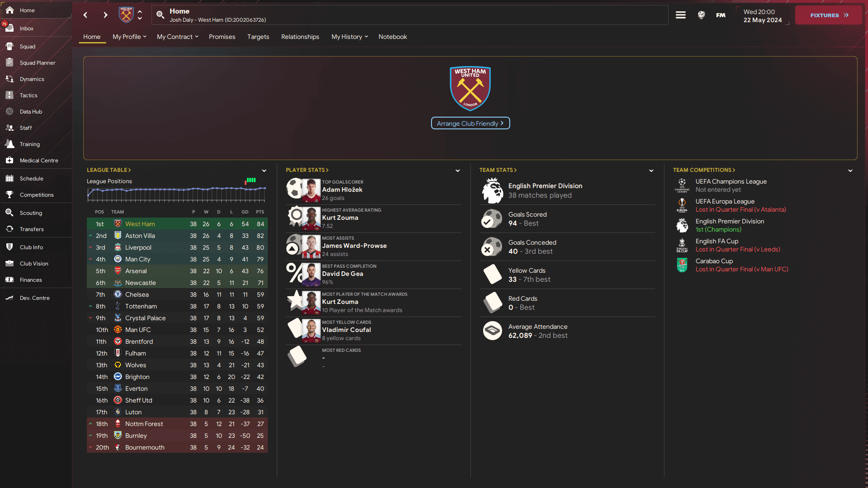This screenshot has height=488, width=868.
Task: Click the league positions graph
Action: click(176, 194)
